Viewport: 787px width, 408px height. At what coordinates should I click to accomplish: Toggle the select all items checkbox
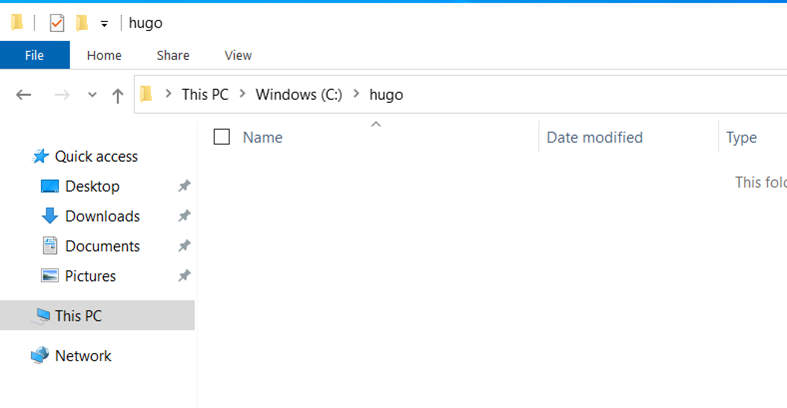point(222,137)
